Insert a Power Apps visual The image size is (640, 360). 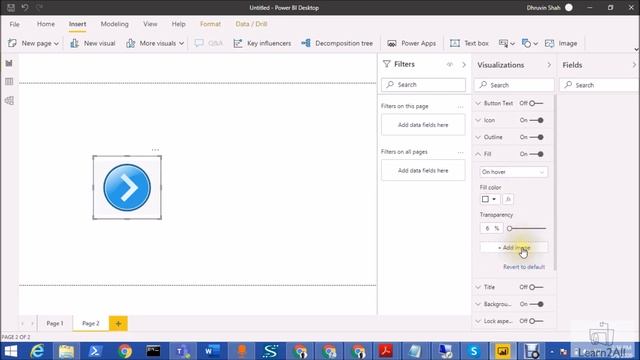pyautogui.click(x=411, y=43)
